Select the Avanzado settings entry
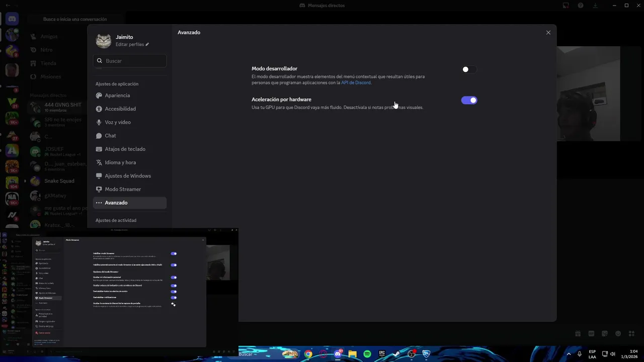This screenshot has height=362, width=644. pyautogui.click(x=130, y=203)
